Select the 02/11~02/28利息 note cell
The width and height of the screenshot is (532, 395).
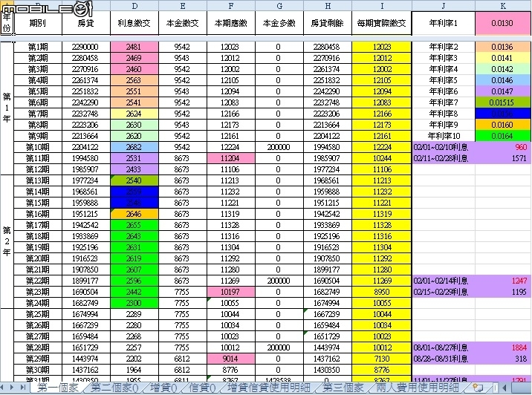444,158
